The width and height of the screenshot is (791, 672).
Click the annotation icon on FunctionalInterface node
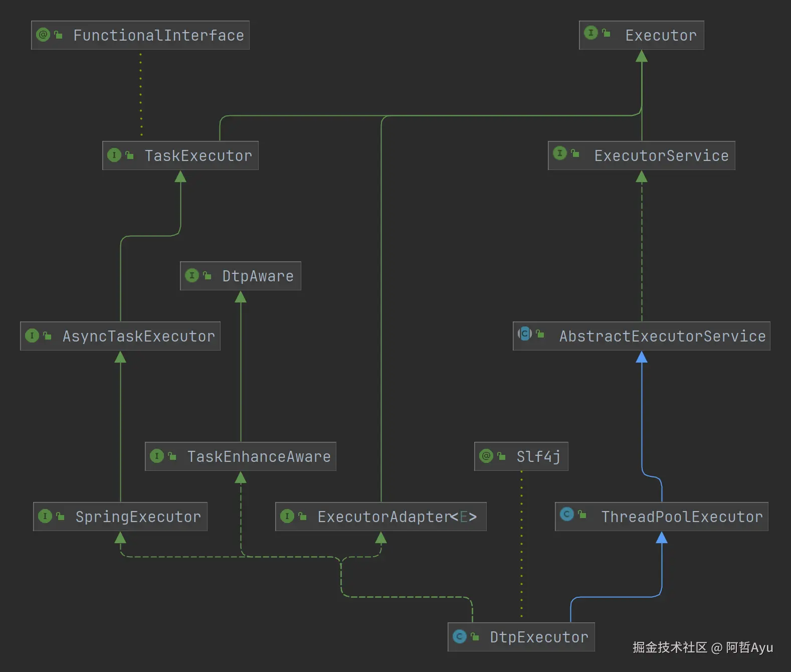(43, 35)
